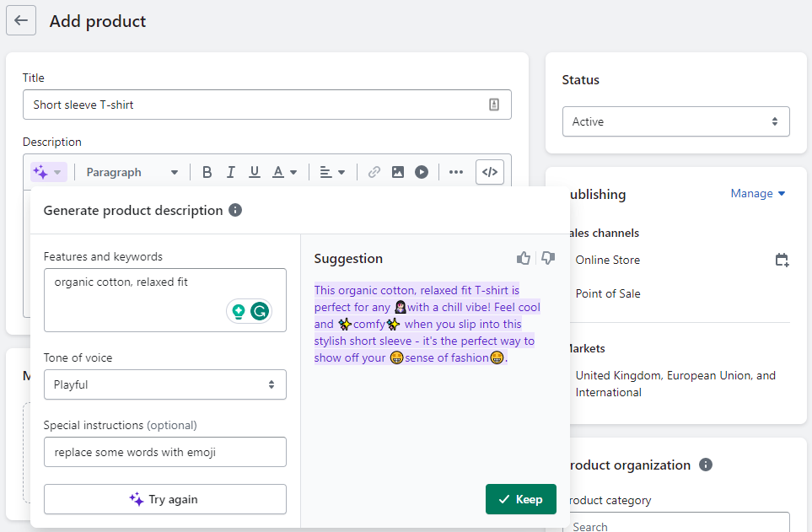Click Try again to regenerate description
Viewport: 812px width, 532px height.
point(164,499)
